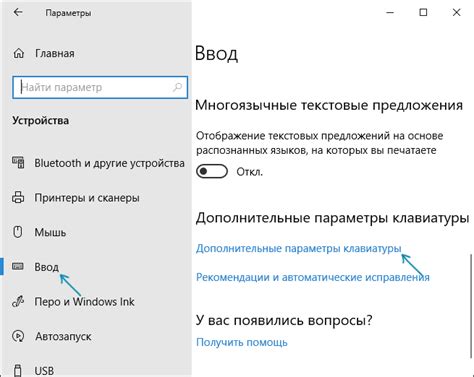Open Принтеры и сканеры section

[x=87, y=198]
